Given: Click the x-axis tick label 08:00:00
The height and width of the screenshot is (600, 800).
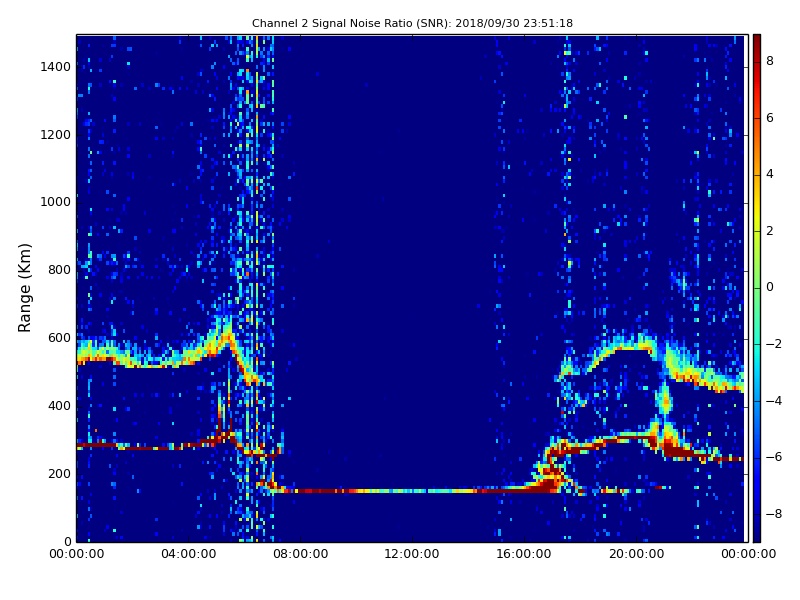Looking at the screenshot, I should [x=301, y=554].
